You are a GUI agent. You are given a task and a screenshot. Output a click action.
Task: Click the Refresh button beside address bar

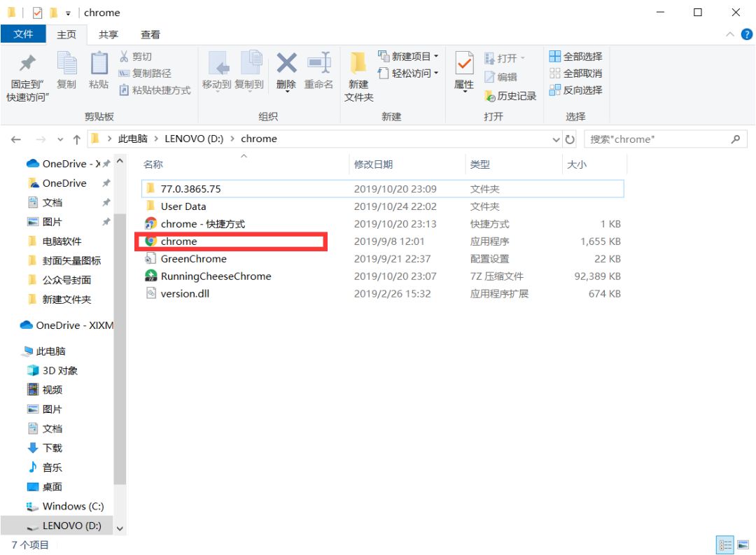[x=569, y=139]
